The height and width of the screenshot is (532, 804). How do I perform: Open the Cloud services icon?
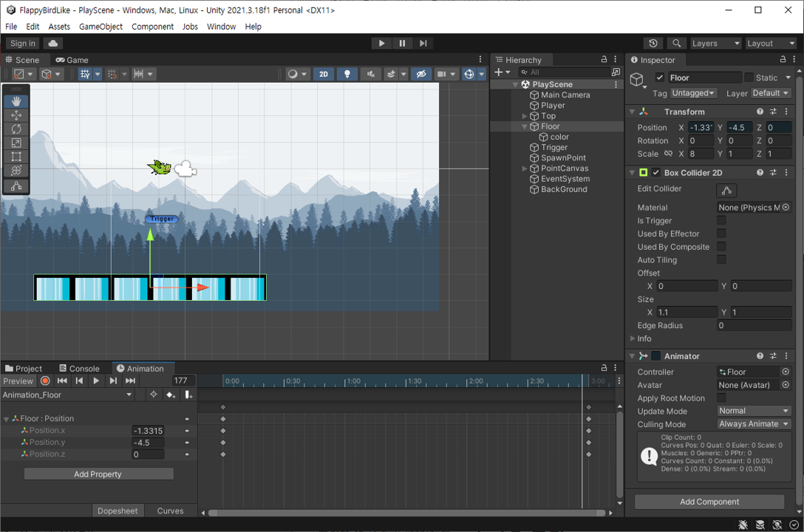(52, 44)
